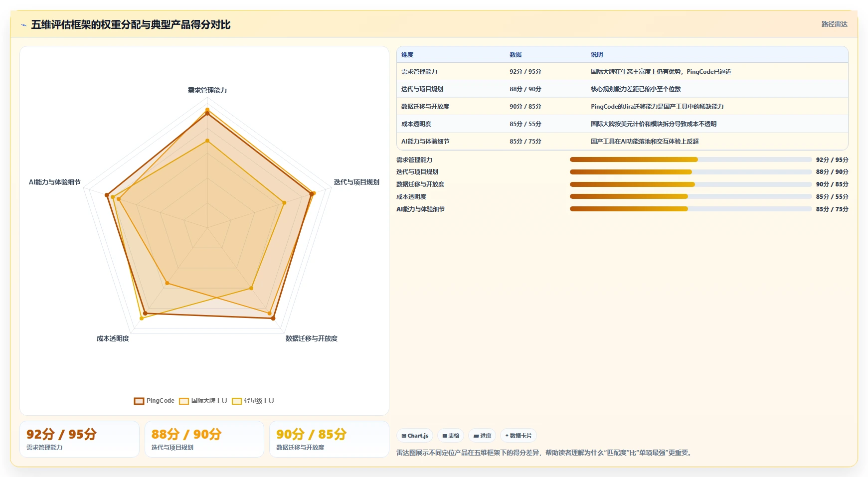The width and height of the screenshot is (868, 477).
Task: Click the 国际大牌在生态丰富度上仍有优势 description
Action: pyautogui.click(x=661, y=72)
